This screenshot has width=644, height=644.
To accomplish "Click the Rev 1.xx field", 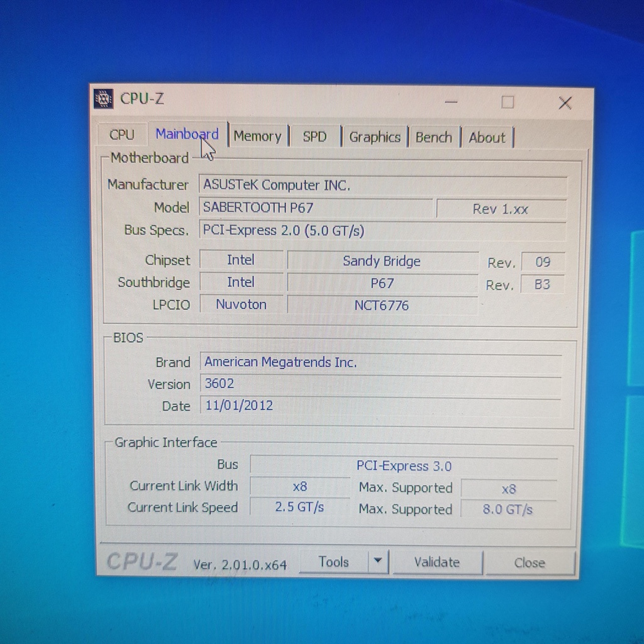I will pyautogui.click(x=501, y=209).
